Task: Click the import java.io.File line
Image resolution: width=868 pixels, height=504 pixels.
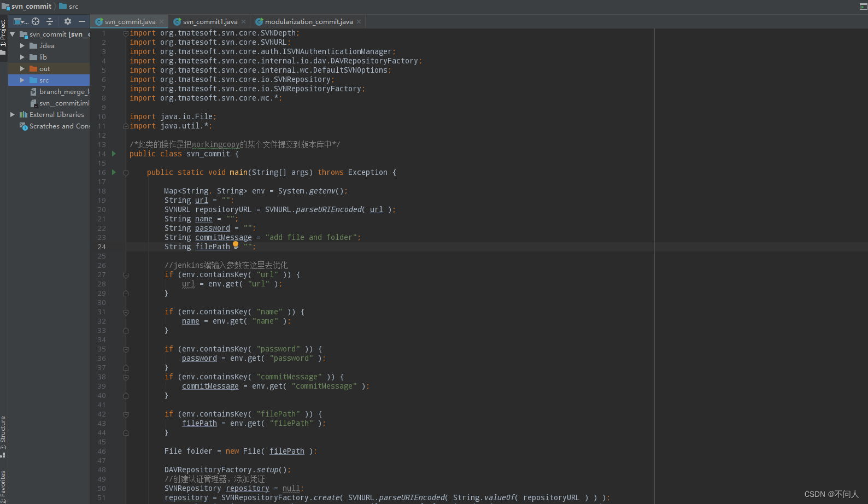Action: [173, 116]
